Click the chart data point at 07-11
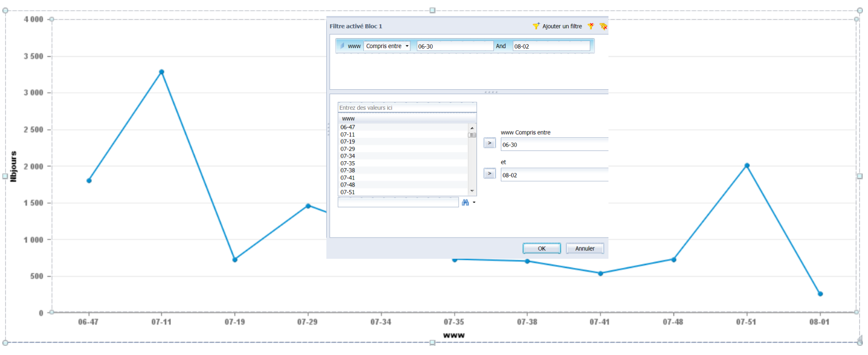Image resolution: width=868 pixels, height=355 pixels. 161,72
